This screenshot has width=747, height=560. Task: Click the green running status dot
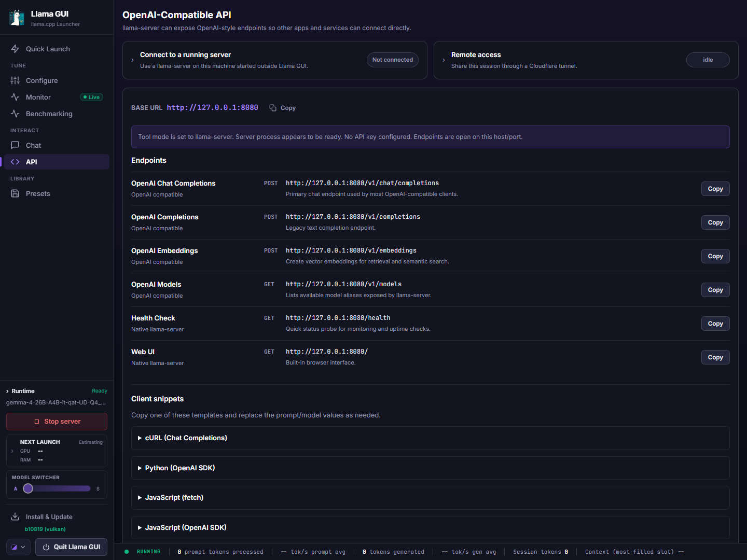click(127, 552)
